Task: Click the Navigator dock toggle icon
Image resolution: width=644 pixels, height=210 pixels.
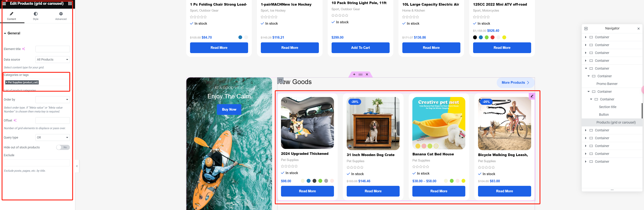Action: 586,29
